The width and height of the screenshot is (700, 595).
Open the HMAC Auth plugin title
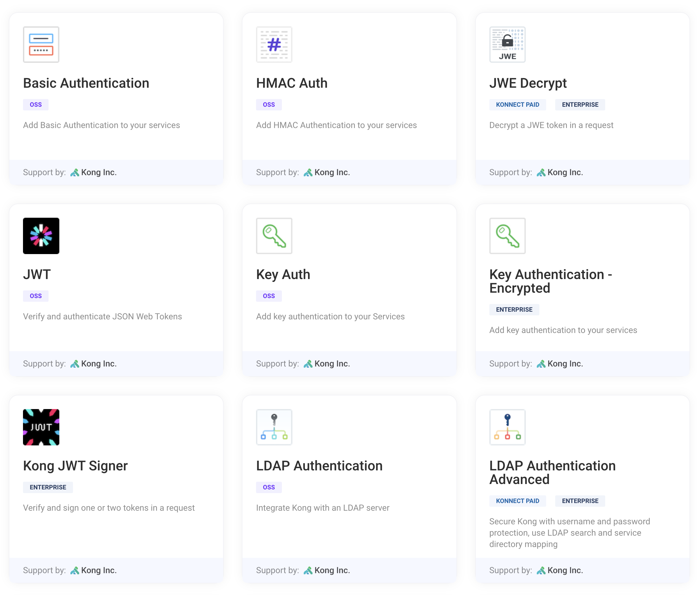click(x=292, y=83)
